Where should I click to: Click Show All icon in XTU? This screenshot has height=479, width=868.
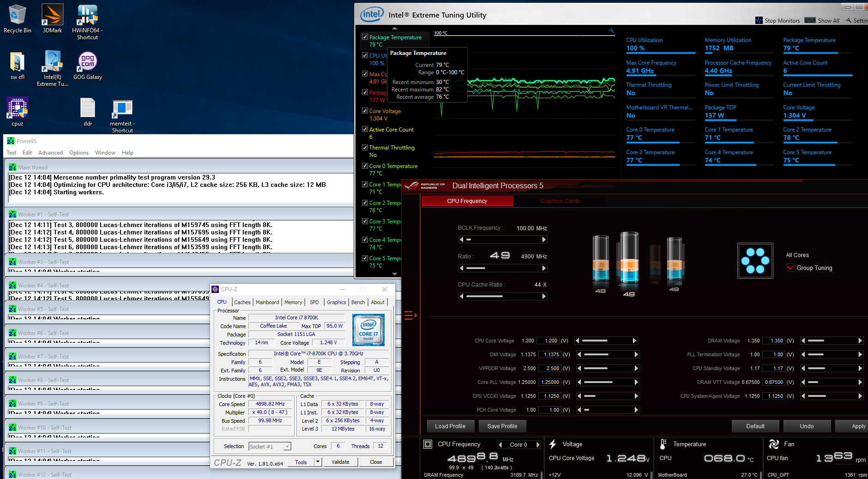[x=810, y=20]
